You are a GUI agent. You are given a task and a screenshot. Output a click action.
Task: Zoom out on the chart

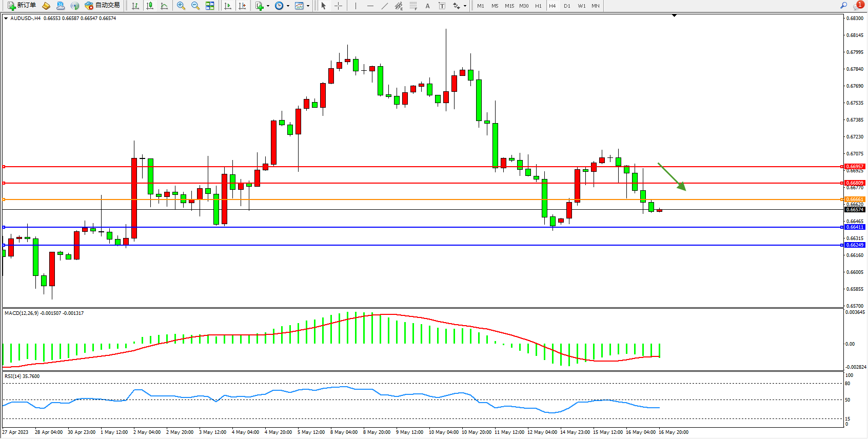pos(195,6)
